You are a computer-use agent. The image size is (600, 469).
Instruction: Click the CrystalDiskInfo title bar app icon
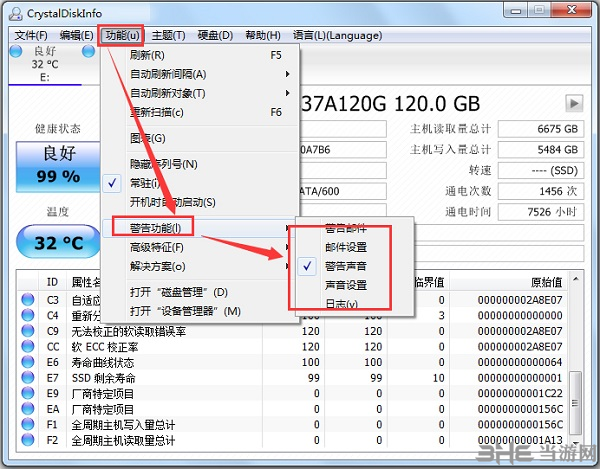[15, 13]
